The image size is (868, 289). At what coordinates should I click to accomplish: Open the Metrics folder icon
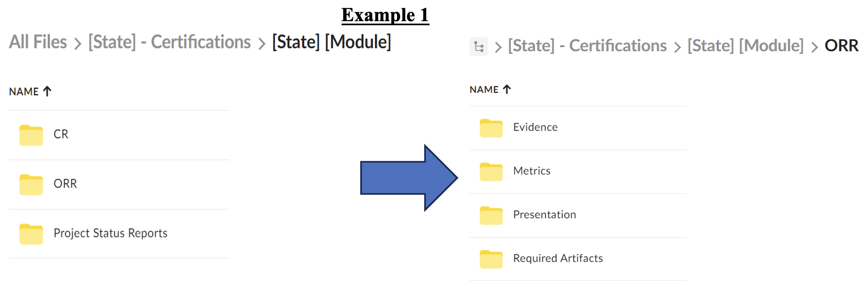click(x=491, y=171)
